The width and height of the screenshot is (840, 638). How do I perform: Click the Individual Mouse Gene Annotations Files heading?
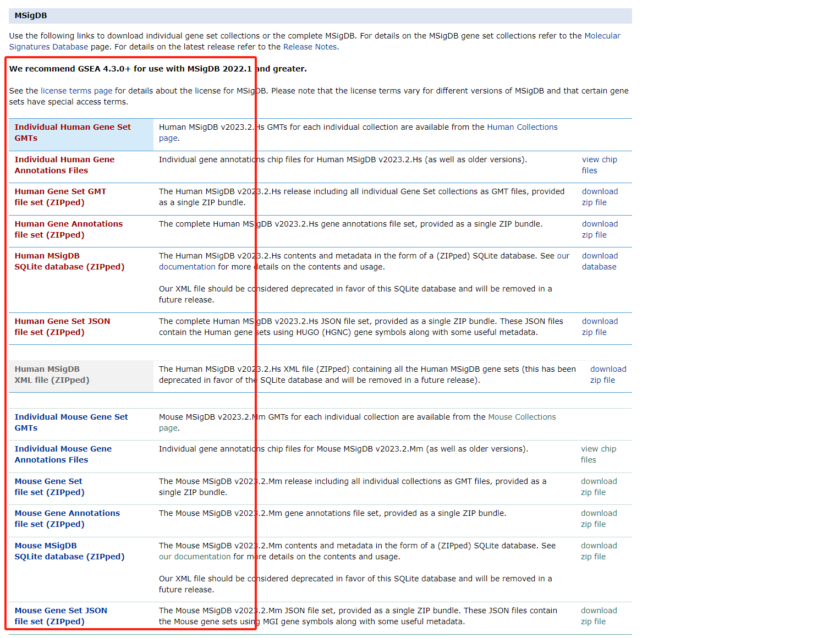(63, 454)
